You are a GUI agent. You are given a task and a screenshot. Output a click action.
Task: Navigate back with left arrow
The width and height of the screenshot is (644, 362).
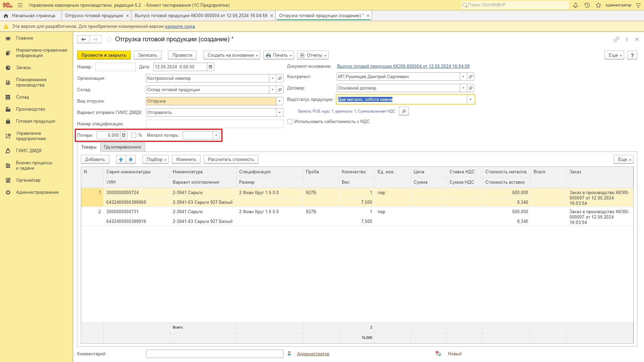tap(84, 39)
